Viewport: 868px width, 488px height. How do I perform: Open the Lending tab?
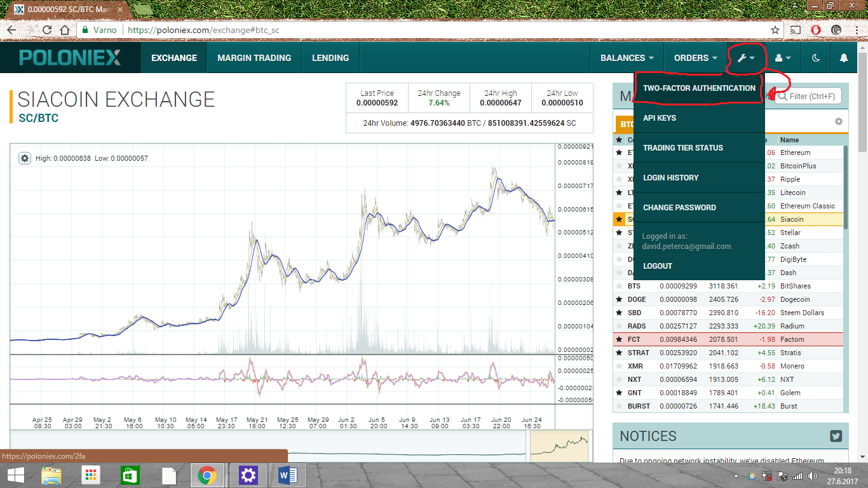click(x=330, y=58)
